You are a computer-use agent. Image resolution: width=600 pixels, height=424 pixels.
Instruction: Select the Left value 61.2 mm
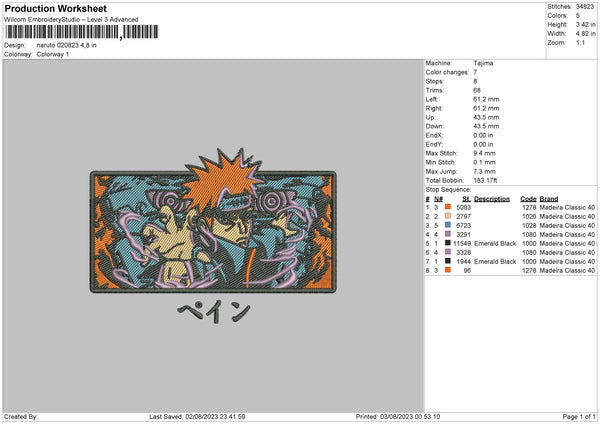pos(486,99)
